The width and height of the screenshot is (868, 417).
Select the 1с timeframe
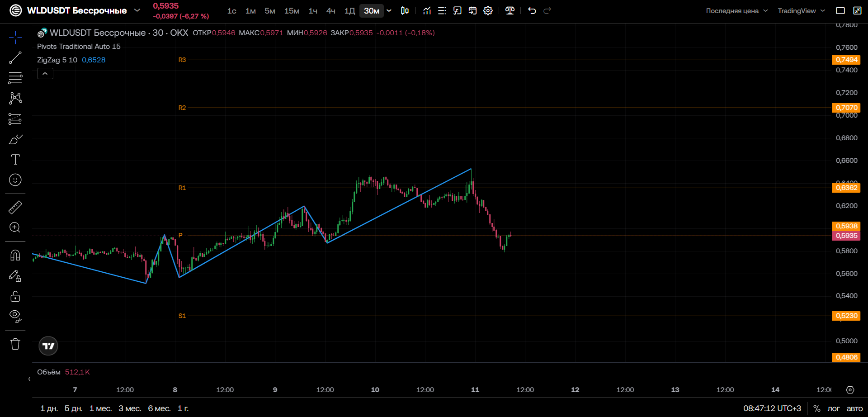coord(232,10)
